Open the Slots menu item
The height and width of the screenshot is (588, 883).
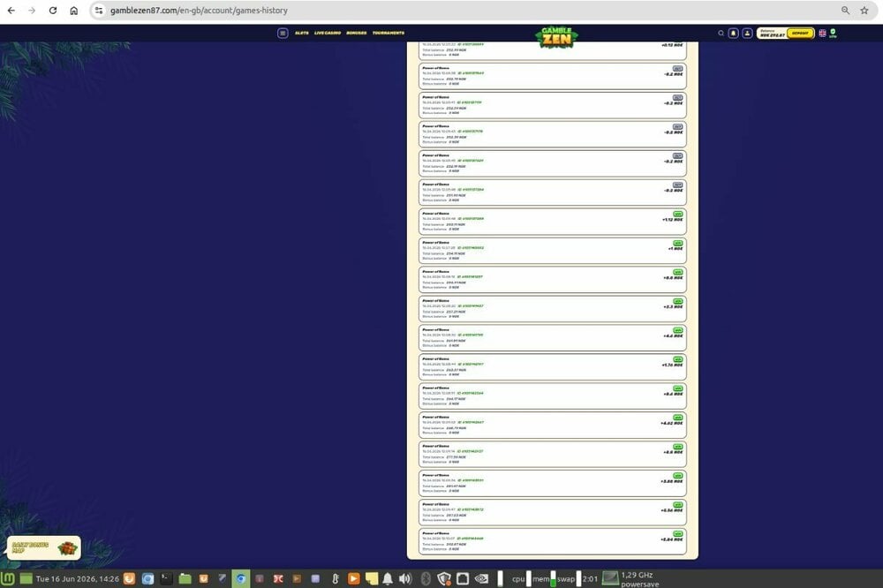(302, 34)
